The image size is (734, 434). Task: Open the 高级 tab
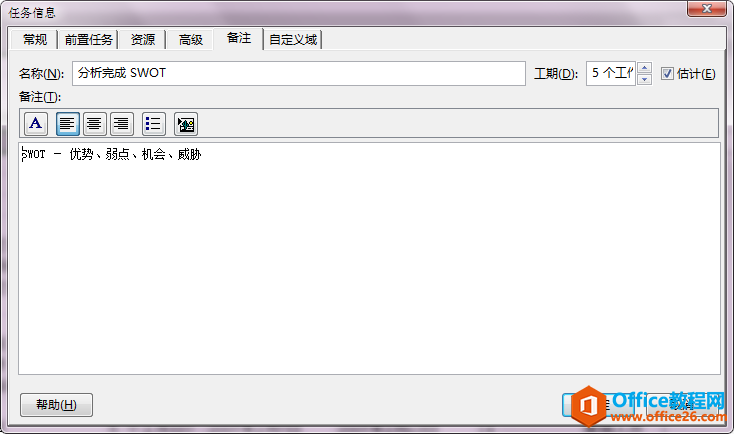(191, 40)
